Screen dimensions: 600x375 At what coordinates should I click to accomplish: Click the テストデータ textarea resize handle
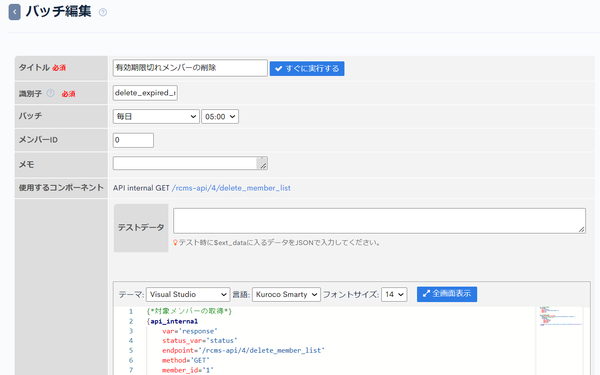(582, 229)
